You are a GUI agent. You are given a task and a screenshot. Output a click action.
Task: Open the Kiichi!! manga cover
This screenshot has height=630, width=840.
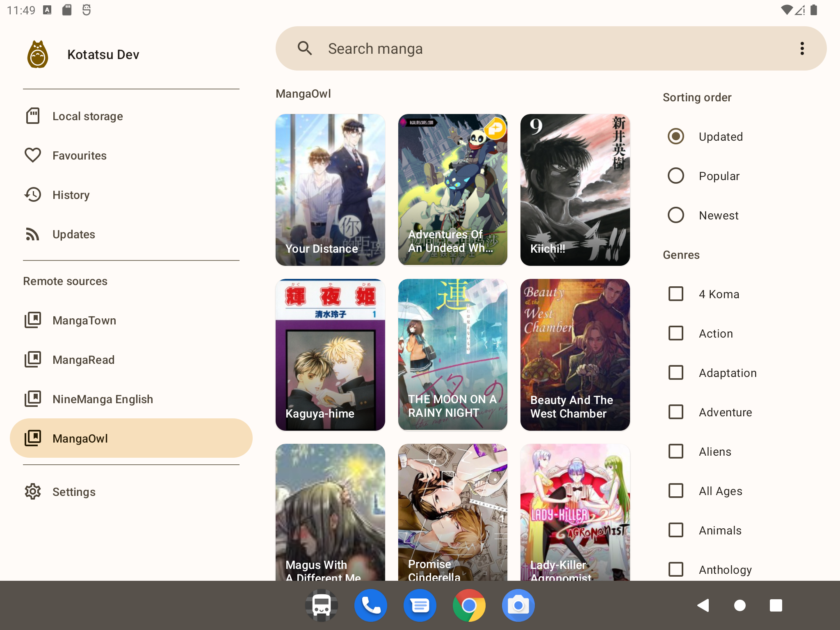[x=575, y=190]
